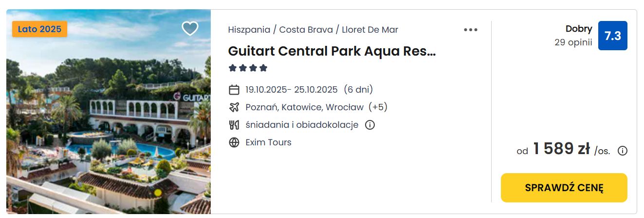Select the Hiszpania breadcrumb
Screen dimensions: 644x218
(249, 30)
